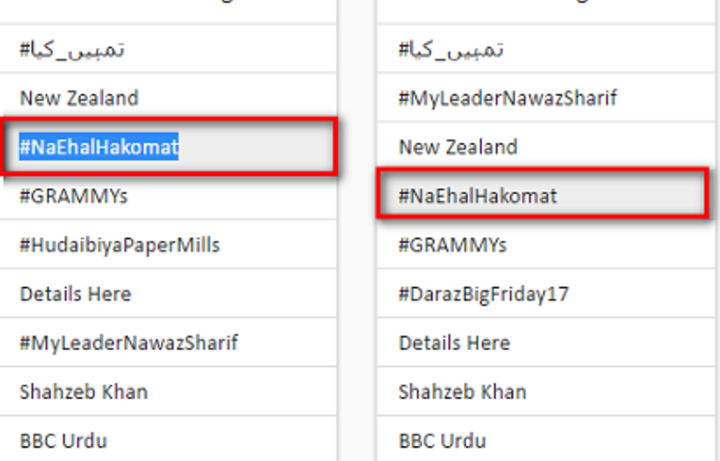
Task: Open #GRAMMYs trend in left column
Action: 73,196
